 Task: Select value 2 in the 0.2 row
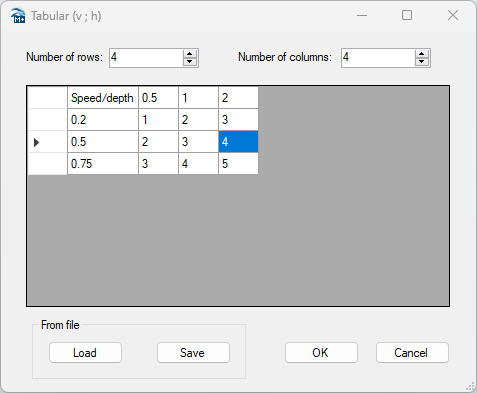click(x=198, y=120)
